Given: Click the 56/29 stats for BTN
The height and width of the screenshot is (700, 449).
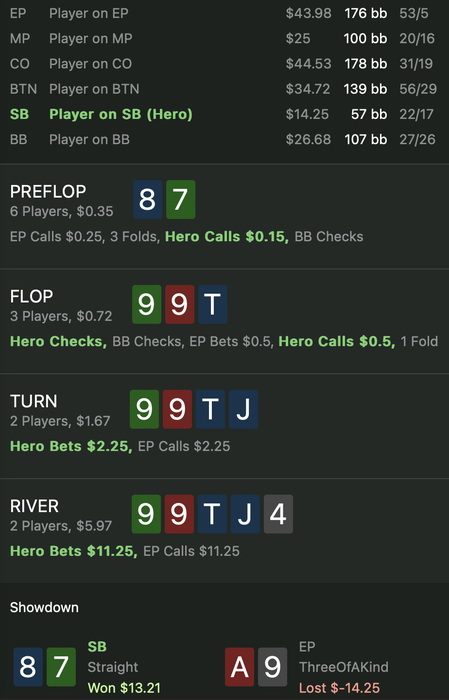Looking at the screenshot, I should [418, 89].
